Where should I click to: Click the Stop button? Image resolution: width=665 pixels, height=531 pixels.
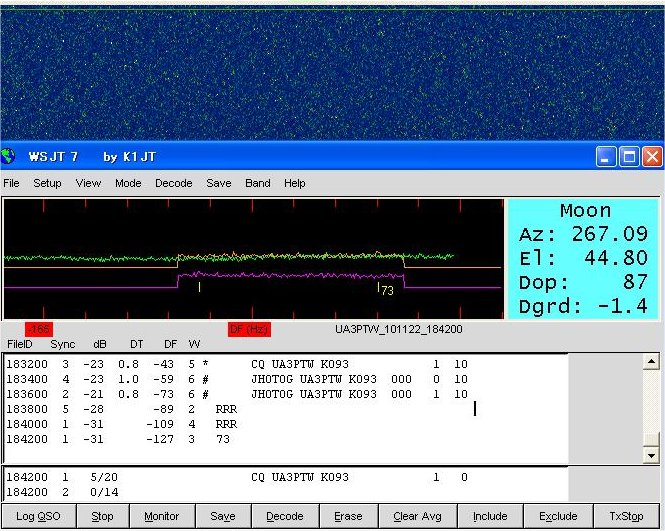[x=103, y=516]
